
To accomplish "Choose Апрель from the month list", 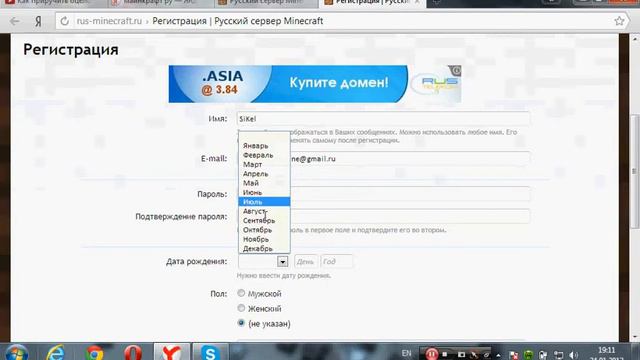I will [x=264, y=174].
